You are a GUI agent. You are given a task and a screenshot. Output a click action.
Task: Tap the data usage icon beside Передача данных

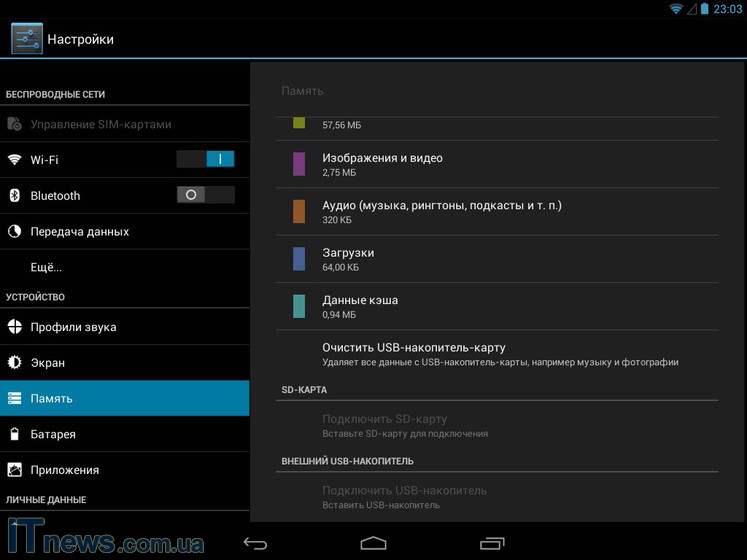tap(15, 232)
